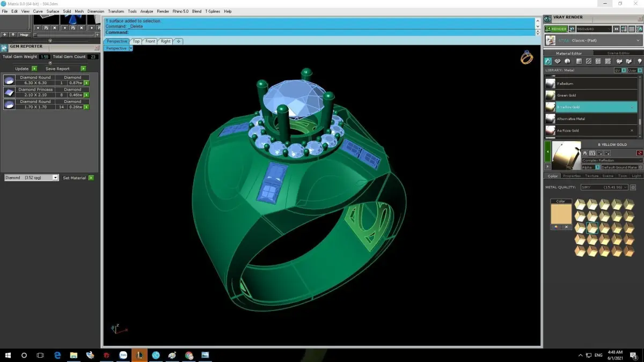The height and width of the screenshot is (362, 644).
Task: Choose the Alternative Metal material
Action: point(591,119)
